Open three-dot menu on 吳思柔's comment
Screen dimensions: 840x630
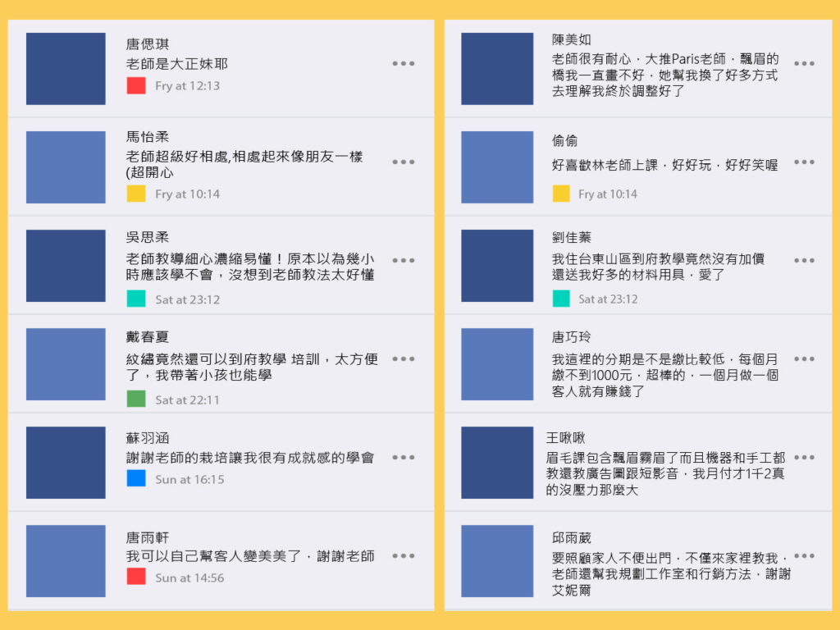coord(403,260)
